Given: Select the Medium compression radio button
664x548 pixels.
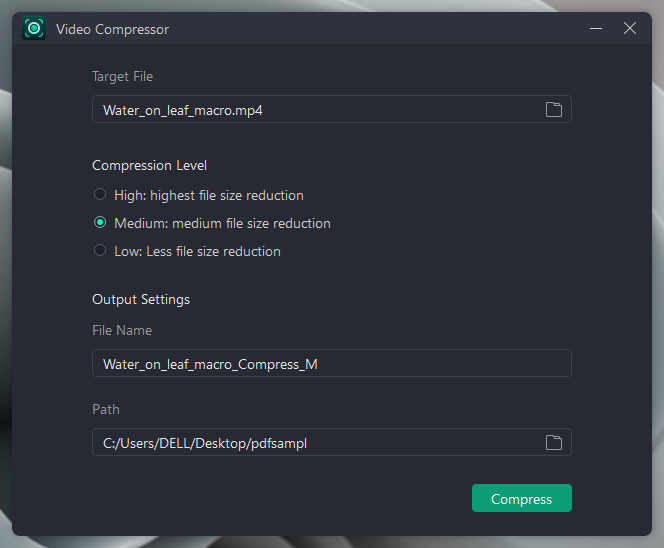Looking at the screenshot, I should click(x=100, y=222).
